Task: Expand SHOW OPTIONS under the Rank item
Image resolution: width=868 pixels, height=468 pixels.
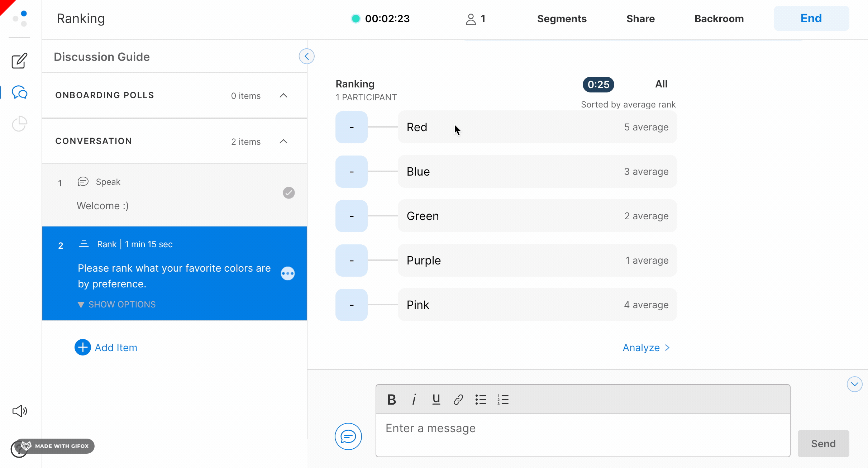Action: point(117,304)
